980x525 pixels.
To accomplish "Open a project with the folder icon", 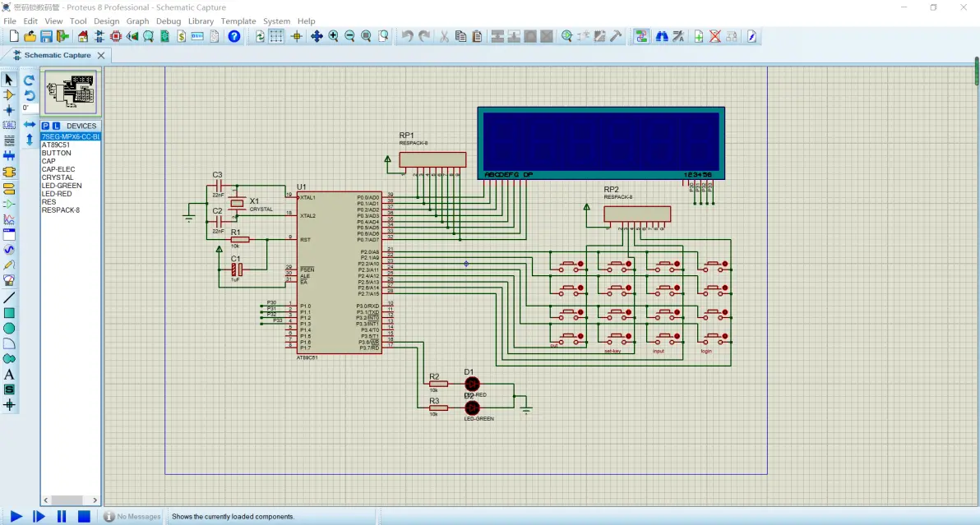I will pos(30,36).
